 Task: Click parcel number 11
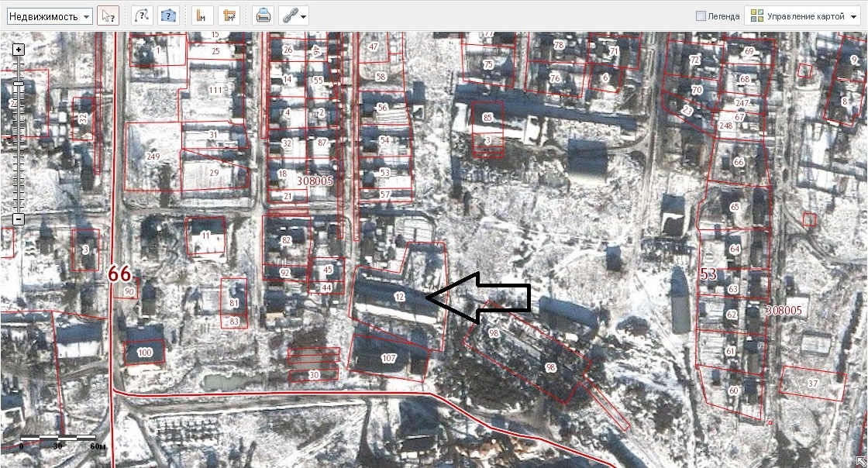[x=206, y=236]
